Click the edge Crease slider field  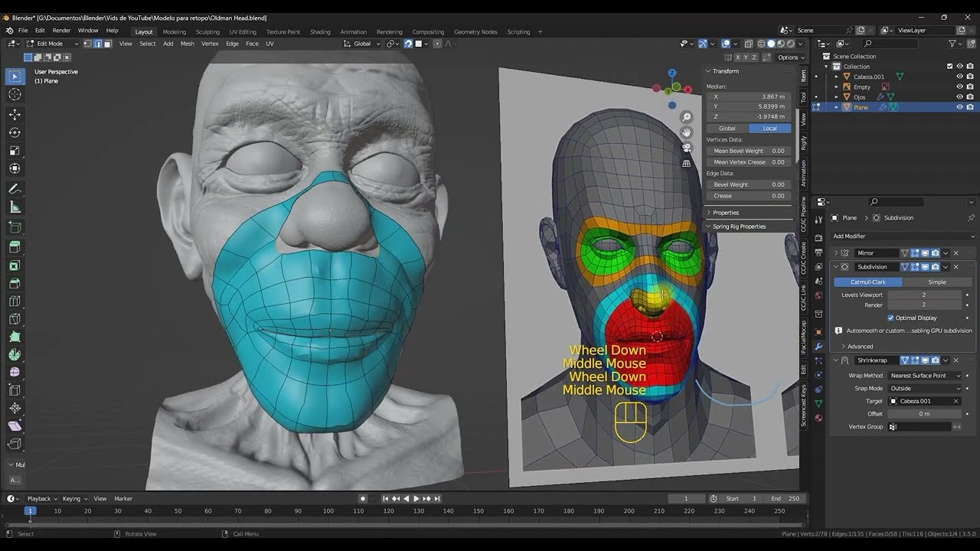(x=749, y=196)
